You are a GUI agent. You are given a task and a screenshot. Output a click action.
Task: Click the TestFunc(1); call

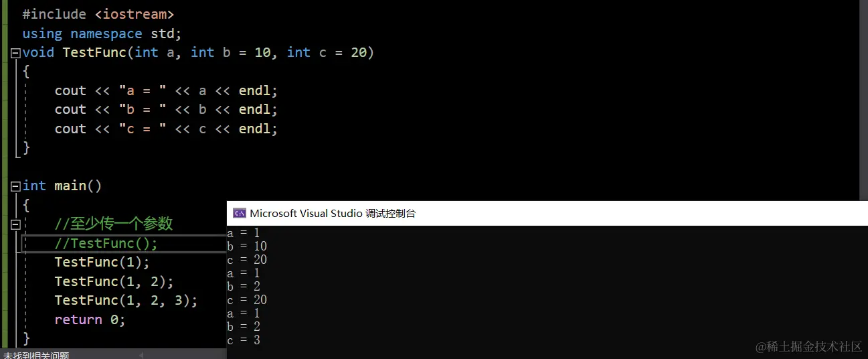pyautogui.click(x=102, y=262)
